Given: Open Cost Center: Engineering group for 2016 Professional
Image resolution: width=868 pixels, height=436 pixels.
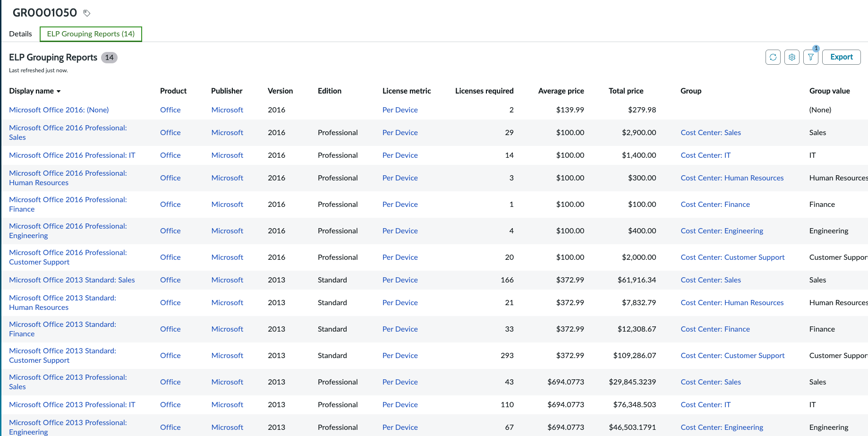Looking at the screenshot, I should [x=722, y=231].
